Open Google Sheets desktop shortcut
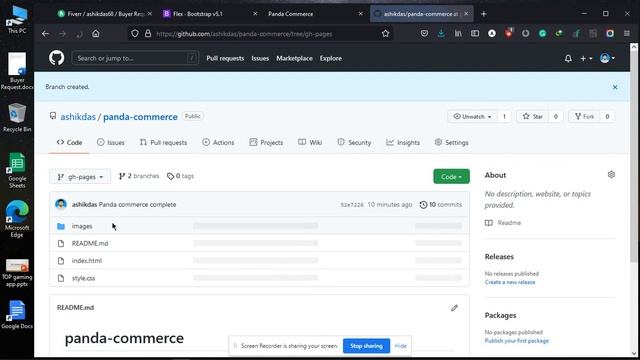This screenshot has width=640, height=360. [17, 170]
